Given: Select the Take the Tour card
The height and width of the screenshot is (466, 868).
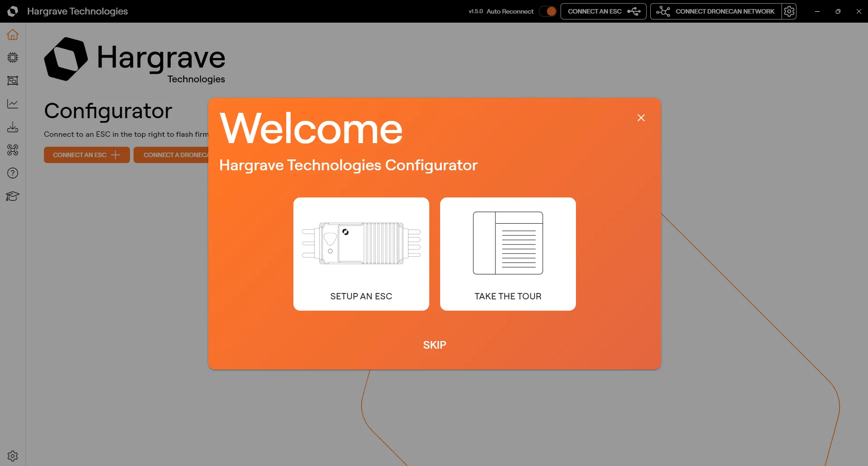Looking at the screenshot, I should click(x=508, y=254).
